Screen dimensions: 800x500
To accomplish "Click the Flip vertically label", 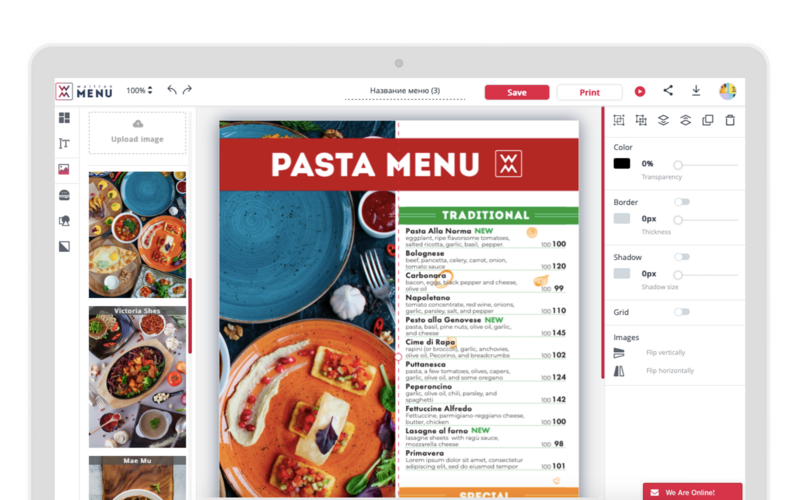I will tap(666, 353).
